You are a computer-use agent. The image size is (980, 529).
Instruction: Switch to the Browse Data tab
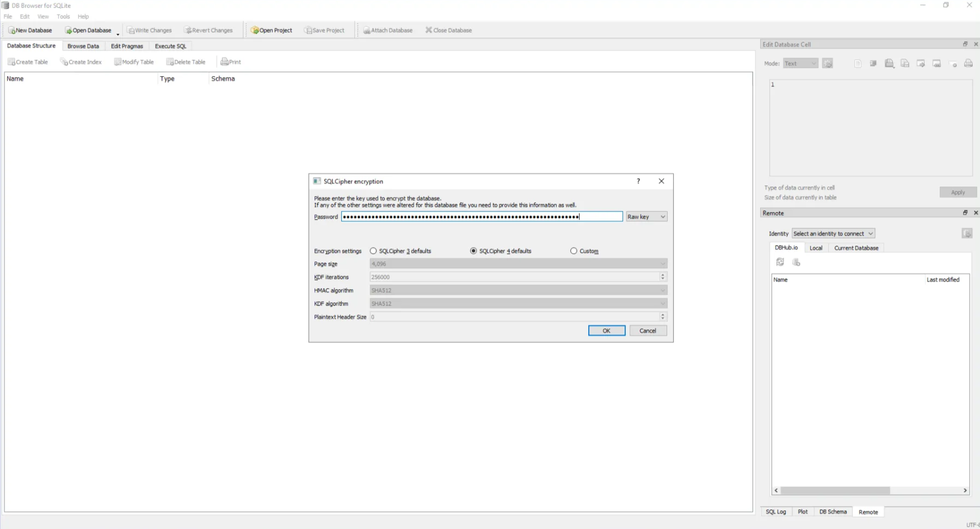click(83, 46)
